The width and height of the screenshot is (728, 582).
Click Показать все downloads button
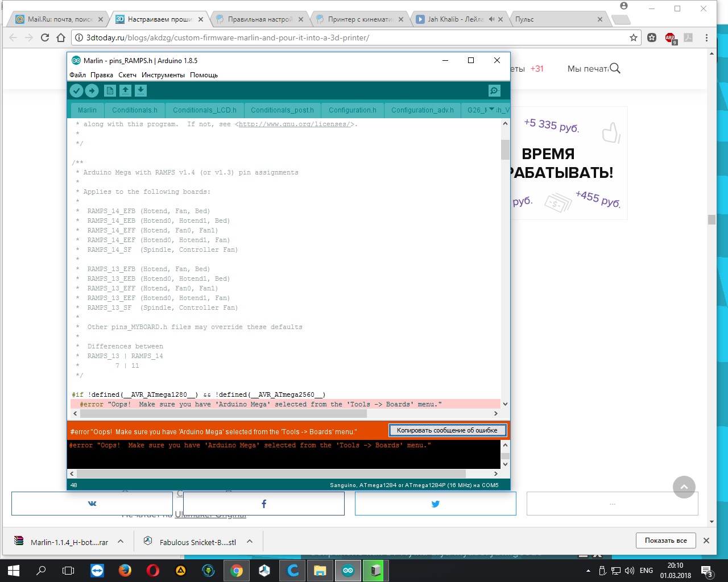[x=665, y=541]
